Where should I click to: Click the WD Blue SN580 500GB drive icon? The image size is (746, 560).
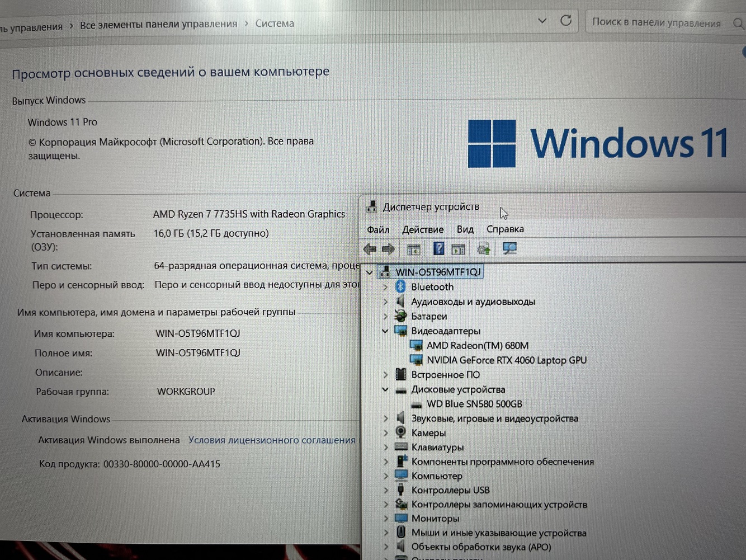(416, 404)
